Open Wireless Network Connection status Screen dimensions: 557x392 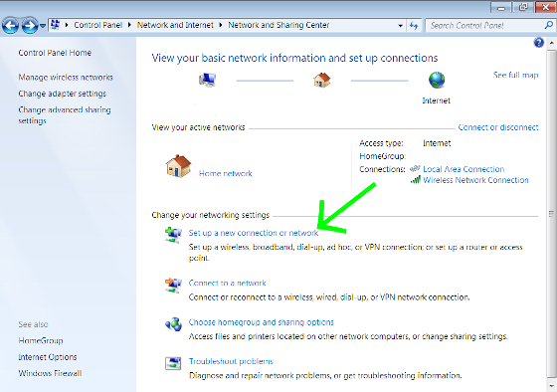(x=475, y=180)
